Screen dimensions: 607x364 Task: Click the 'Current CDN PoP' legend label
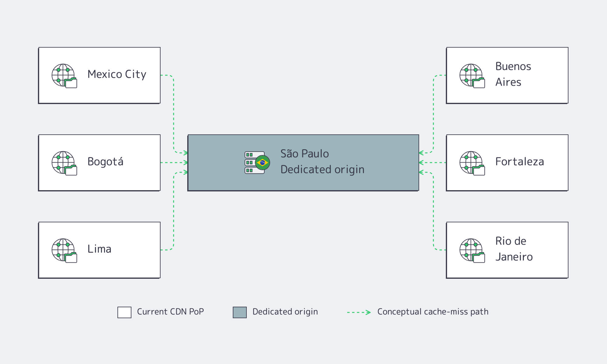(x=170, y=312)
